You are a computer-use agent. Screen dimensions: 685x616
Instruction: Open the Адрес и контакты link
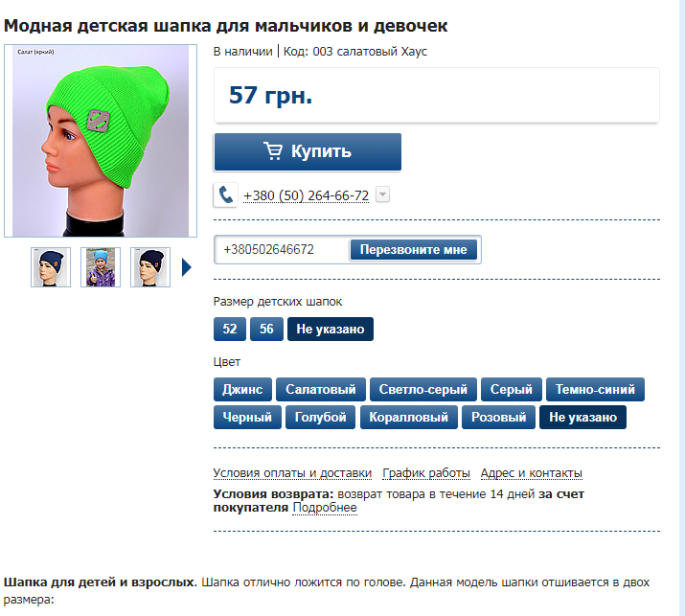(531, 473)
